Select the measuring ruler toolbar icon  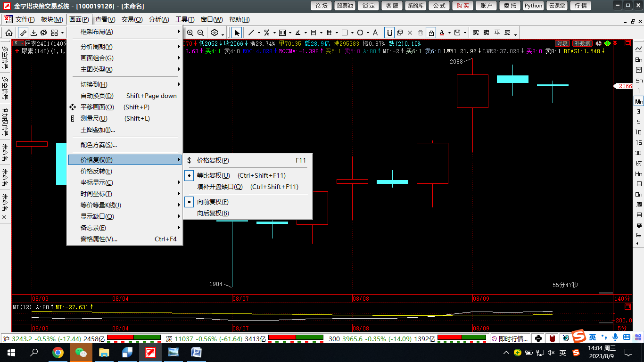(23, 33)
